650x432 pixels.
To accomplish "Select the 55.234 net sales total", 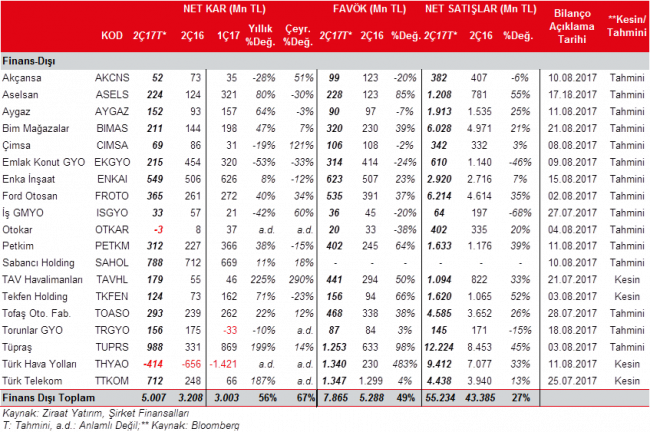I will (440, 397).
